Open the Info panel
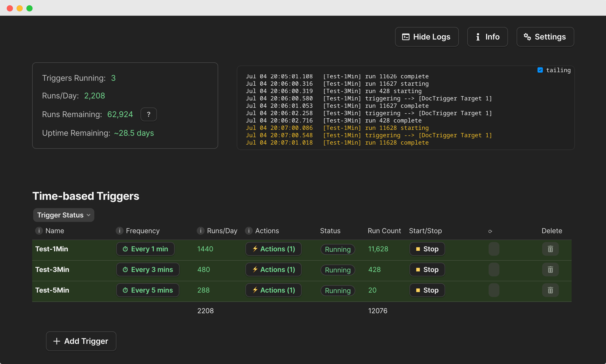 point(487,37)
